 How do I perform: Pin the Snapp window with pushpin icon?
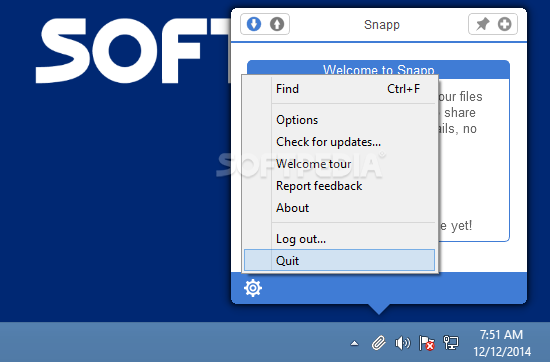click(482, 24)
